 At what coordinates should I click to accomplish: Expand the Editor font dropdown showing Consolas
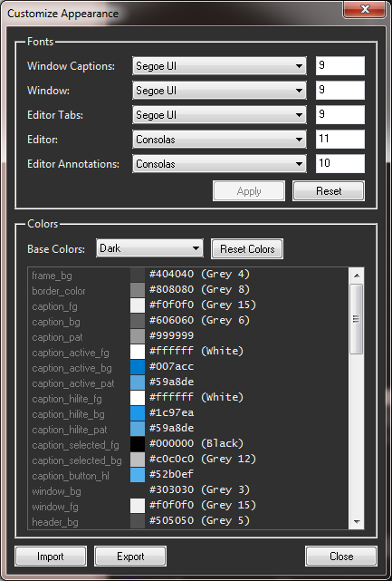219,140
